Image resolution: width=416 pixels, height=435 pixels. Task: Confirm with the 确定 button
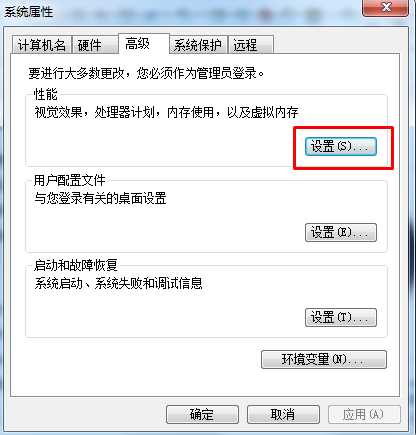pyautogui.click(x=202, y=414)
